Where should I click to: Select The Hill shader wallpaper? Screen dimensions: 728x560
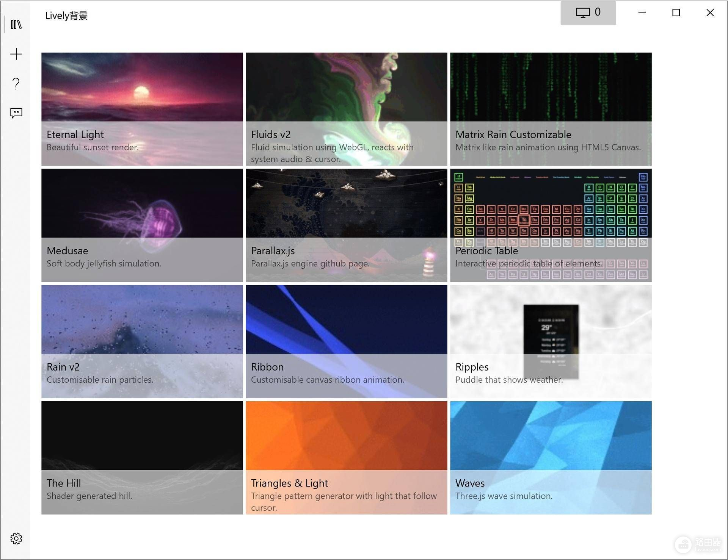[x=142, y=458]
